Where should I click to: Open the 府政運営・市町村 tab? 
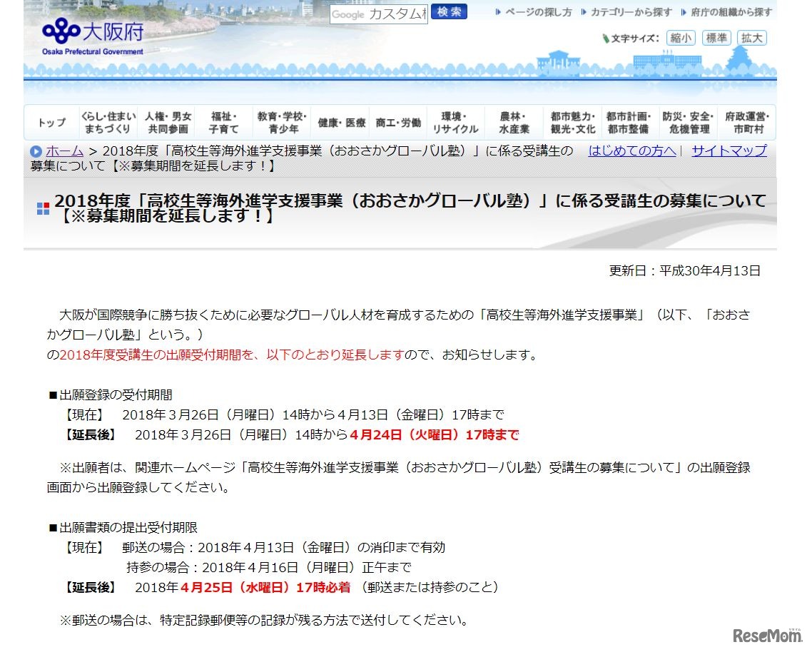[747, 122]
